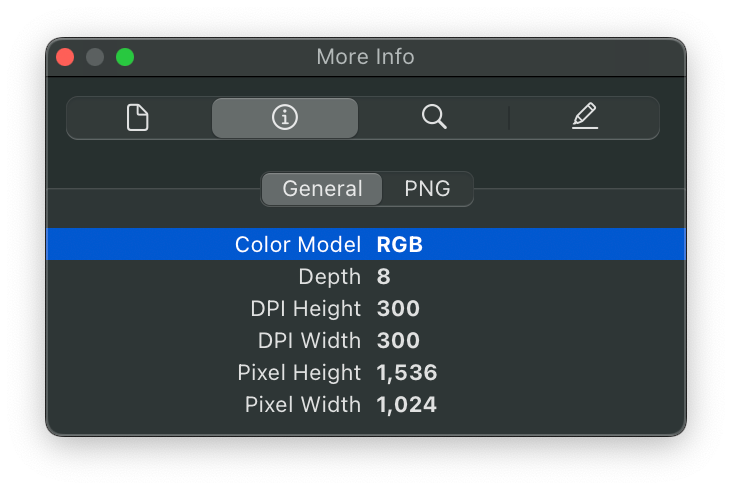Select the General segment tab

click(322, 188)
